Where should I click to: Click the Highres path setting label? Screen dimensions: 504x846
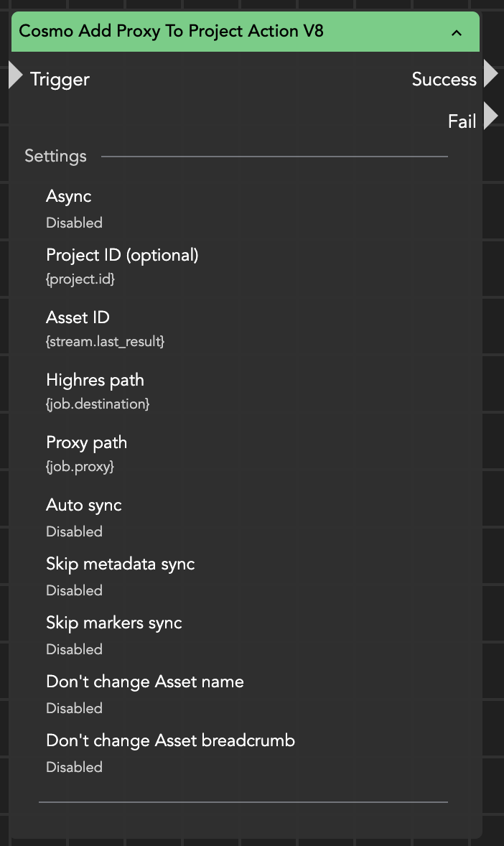[x=95, y=380]
